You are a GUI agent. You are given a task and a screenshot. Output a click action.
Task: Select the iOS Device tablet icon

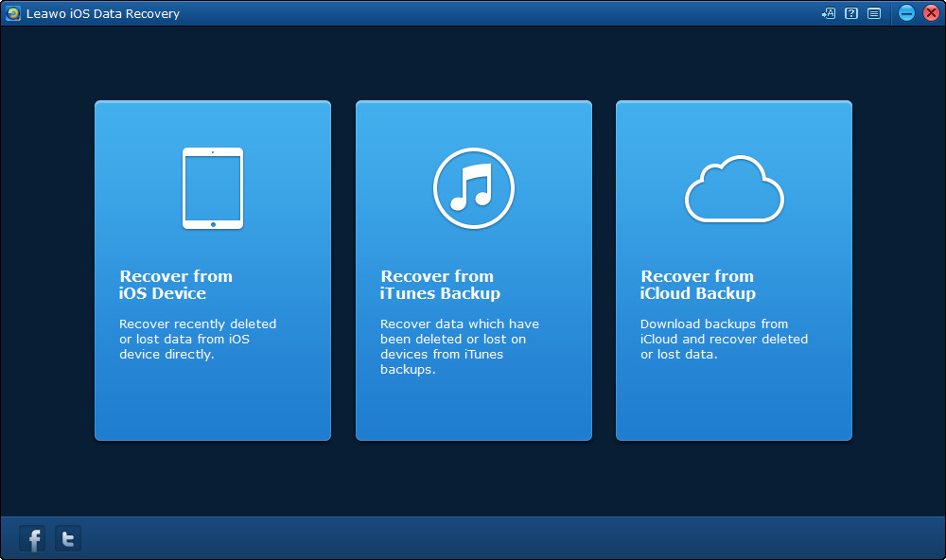(x=213, y=187)
